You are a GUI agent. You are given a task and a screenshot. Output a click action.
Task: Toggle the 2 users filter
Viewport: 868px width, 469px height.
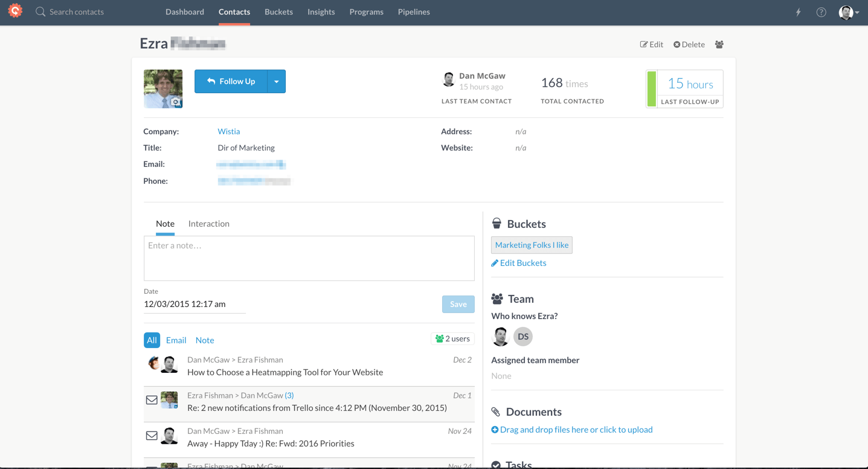(x=452, y=338)
